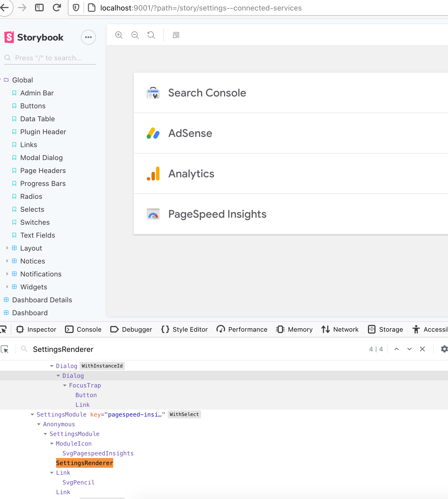Image resolution: width=448 pixels, height=499 pixels.
Task: Click the PageSpeed Insights module icon
Action: (153, 214)
